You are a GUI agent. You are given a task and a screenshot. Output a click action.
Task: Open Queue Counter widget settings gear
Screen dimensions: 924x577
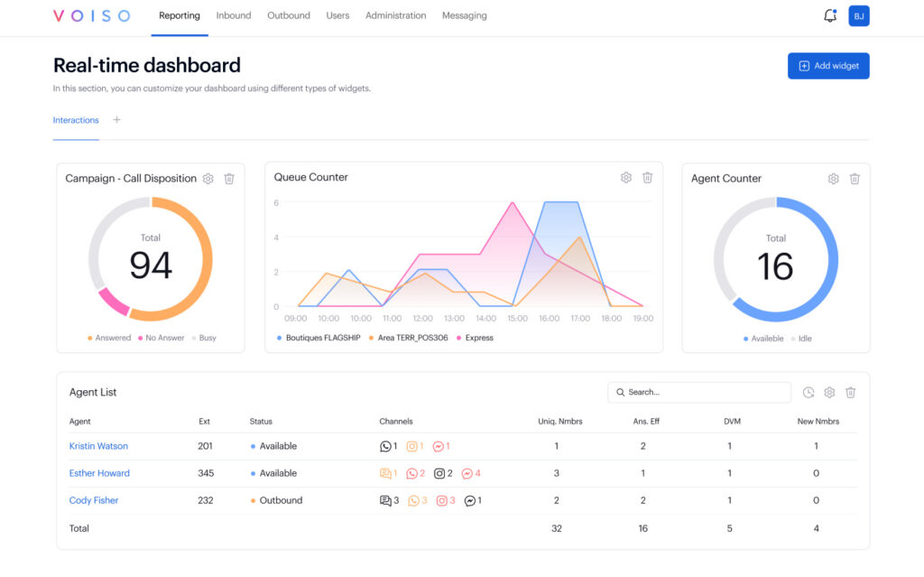click(626, 178)
